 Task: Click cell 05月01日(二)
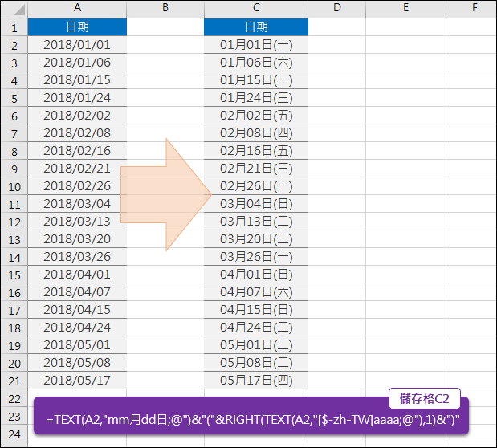[256, 344]
